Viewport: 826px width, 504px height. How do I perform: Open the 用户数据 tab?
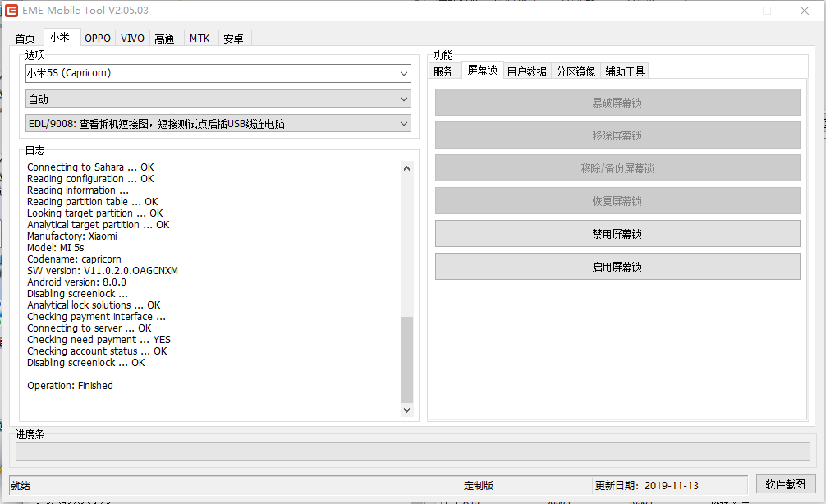[x=527, y=71]
